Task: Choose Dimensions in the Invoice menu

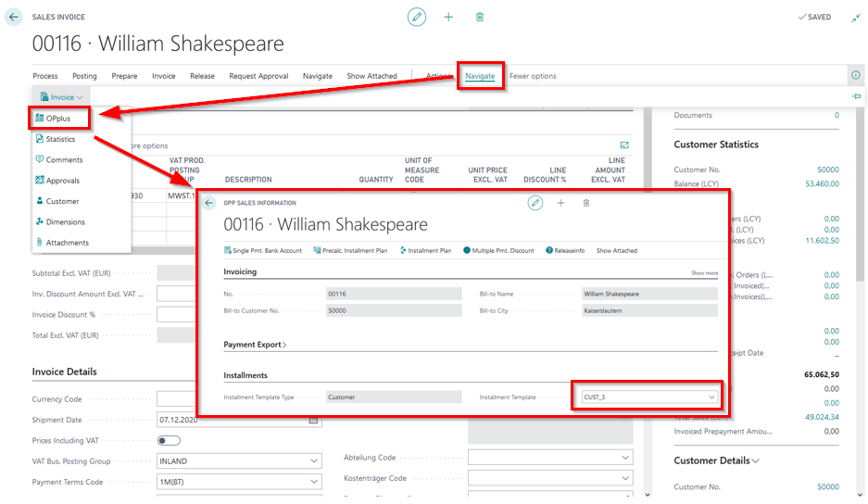Action: [x=65, y=222]
